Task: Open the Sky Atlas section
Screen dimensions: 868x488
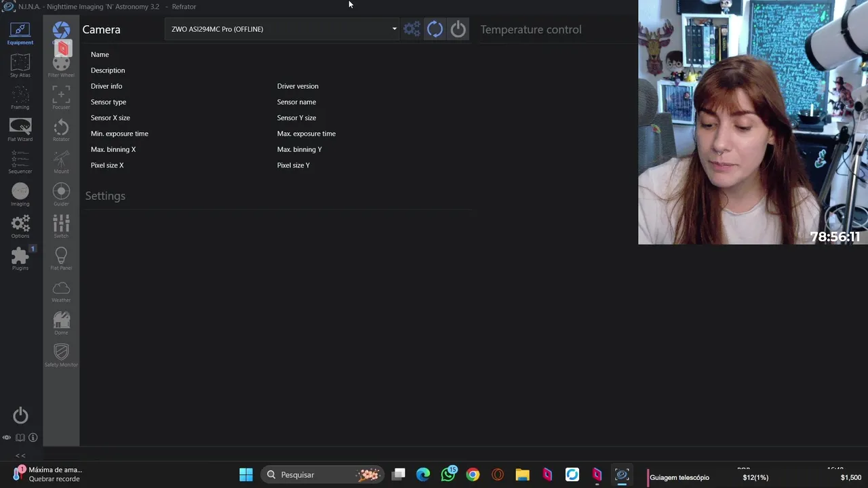Action: pyautogui.click(x=20, y=65)
